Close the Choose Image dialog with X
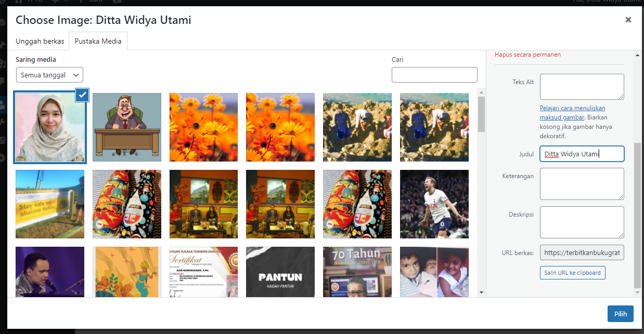Image resolution: width=644 pixels, height=334 pixels. click(x=628, y=20)
